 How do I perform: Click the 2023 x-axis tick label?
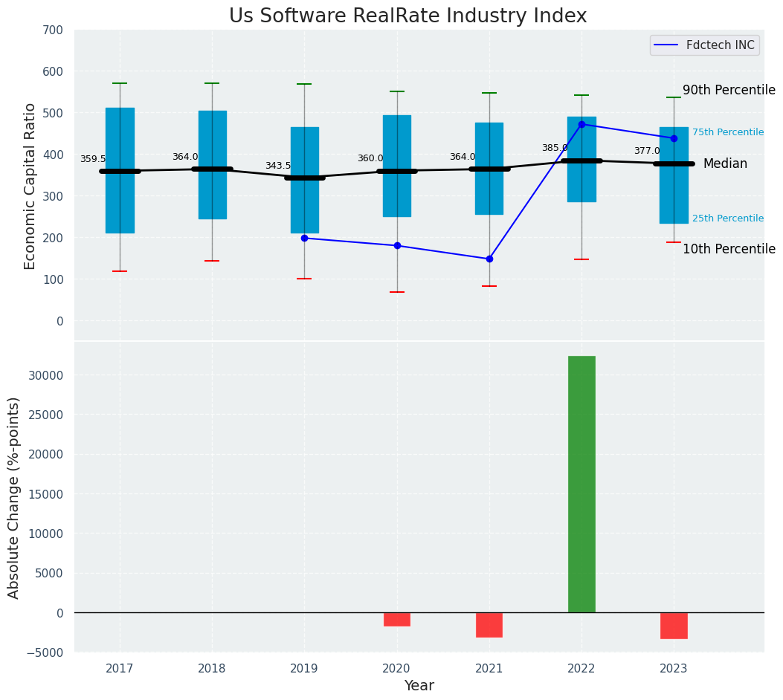(x=674, y=668)
